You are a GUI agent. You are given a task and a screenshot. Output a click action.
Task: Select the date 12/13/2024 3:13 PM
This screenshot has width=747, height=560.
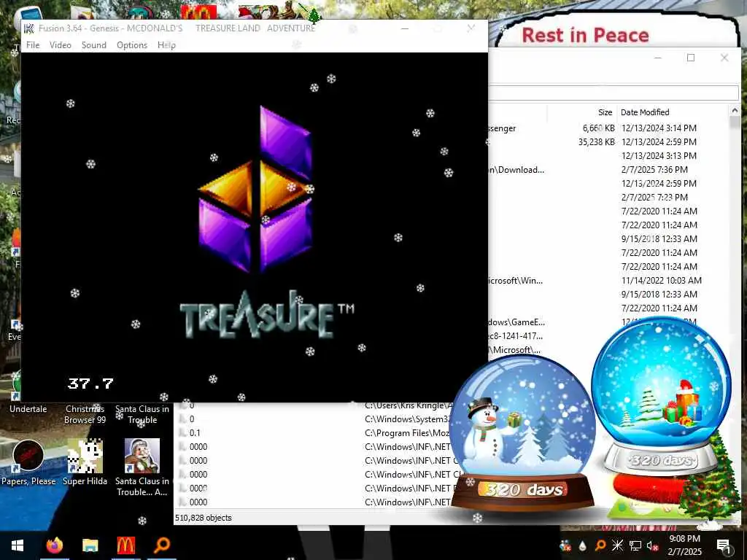659,156
